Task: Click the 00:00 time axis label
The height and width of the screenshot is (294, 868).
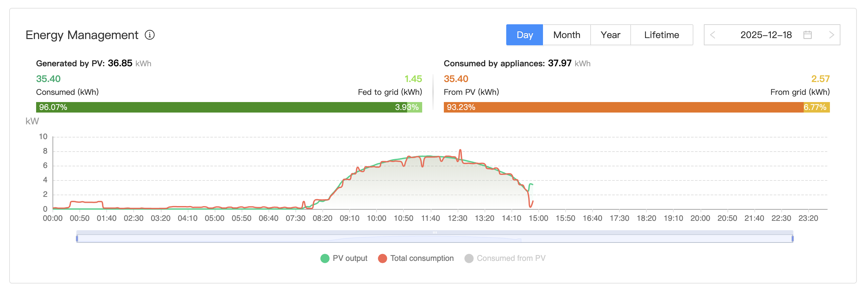Action: click(53, 218)
